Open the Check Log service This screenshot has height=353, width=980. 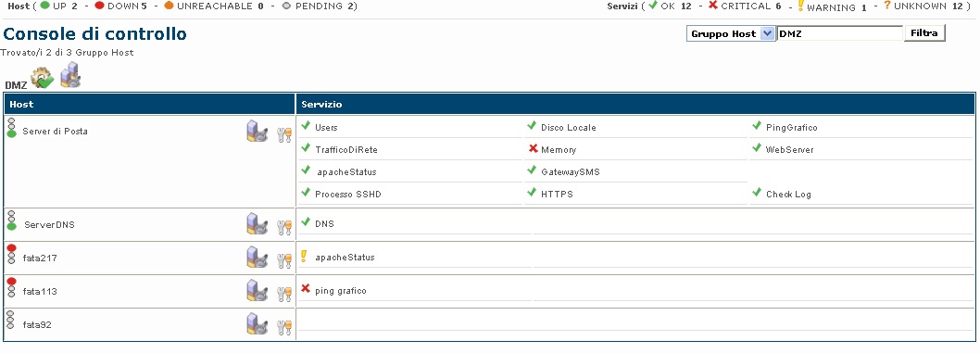(x=789, y=195)
